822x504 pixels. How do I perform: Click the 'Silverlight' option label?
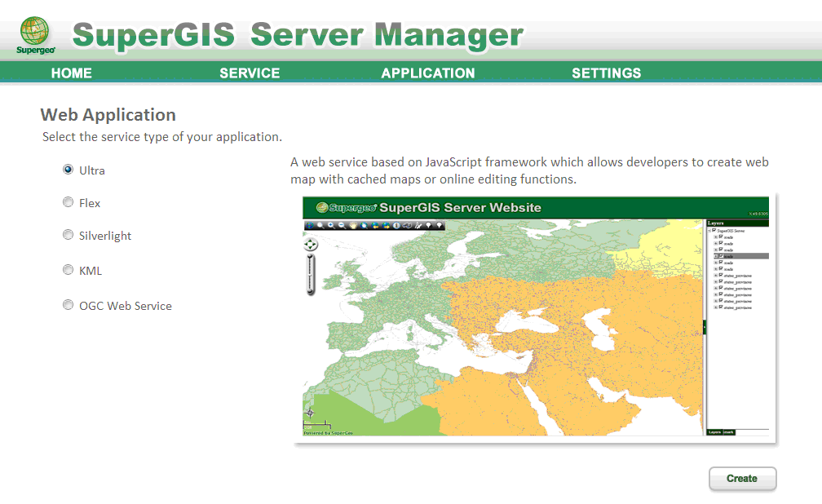105,236
